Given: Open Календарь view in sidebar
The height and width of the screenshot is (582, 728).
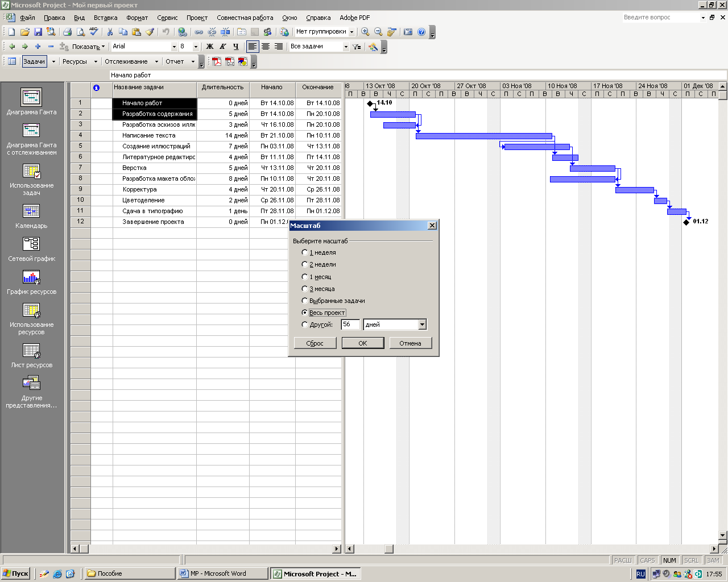Looking at the screenshot, I should click(x=31, y=217).
